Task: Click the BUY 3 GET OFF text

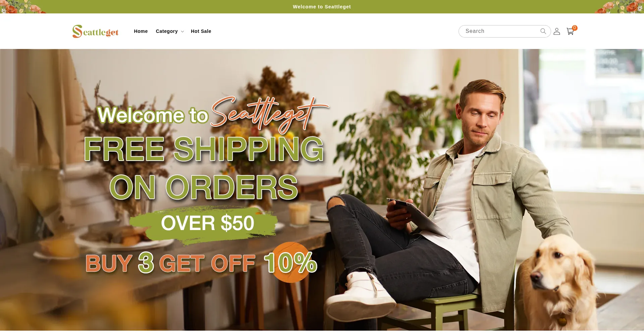Action: pos(170,263)
